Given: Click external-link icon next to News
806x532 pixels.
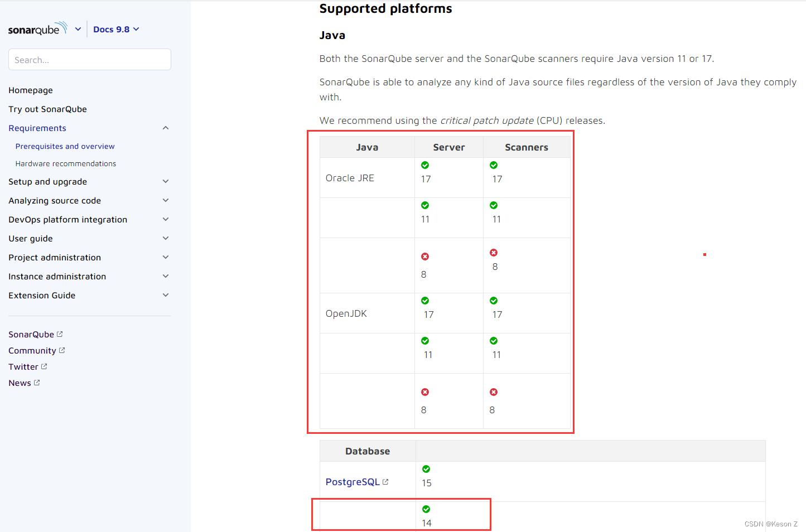Looking at the screenshot, I should point(37,383).
